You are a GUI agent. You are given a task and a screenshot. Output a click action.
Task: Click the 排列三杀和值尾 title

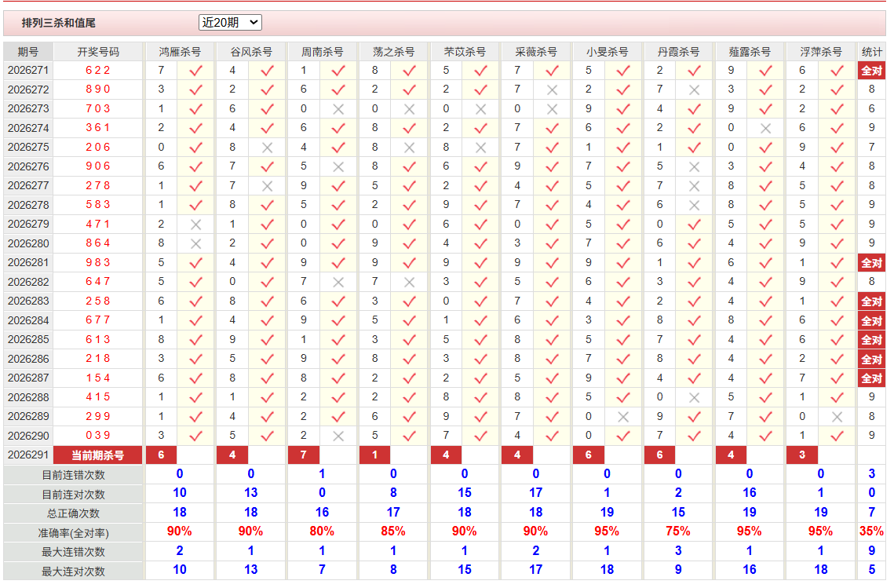click(x=59, y=23)
